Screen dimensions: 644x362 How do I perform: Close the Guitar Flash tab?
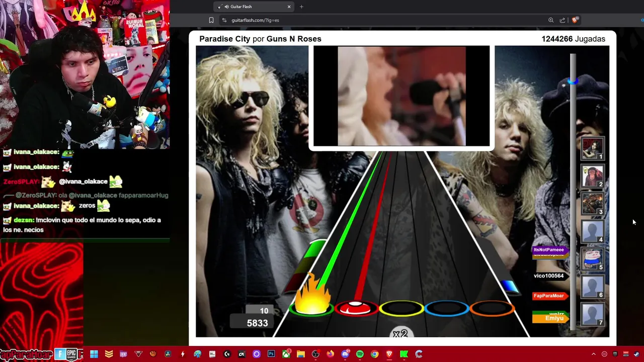coord(289,7)
